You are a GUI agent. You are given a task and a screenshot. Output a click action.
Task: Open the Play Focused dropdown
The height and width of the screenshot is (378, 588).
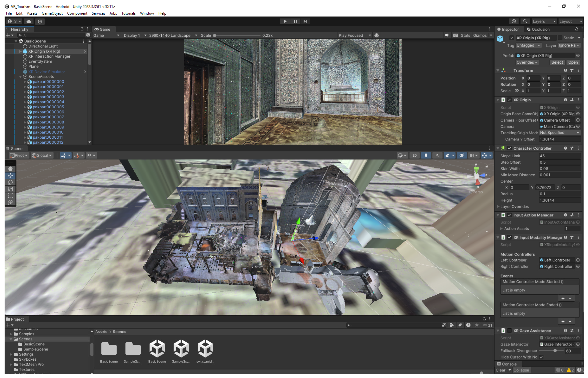tap(355, 35)
